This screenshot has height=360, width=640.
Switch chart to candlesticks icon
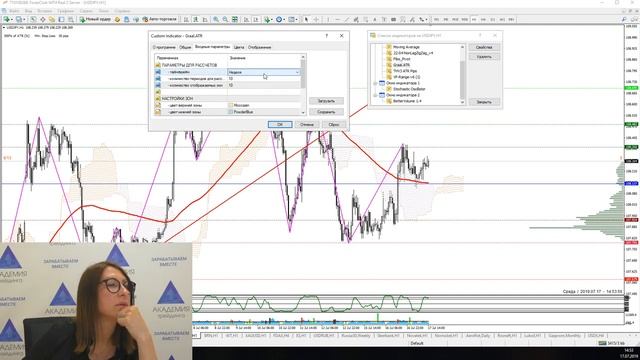coord(196,19)
